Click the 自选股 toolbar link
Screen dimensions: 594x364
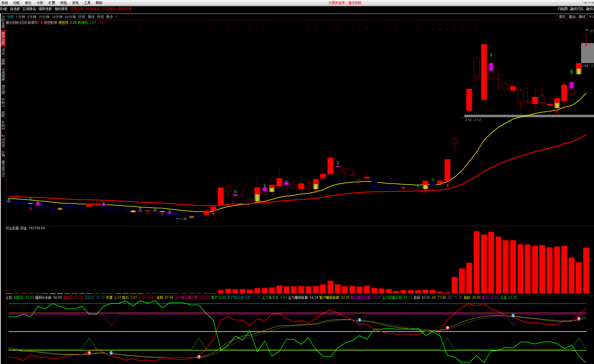tap(15, 9)
